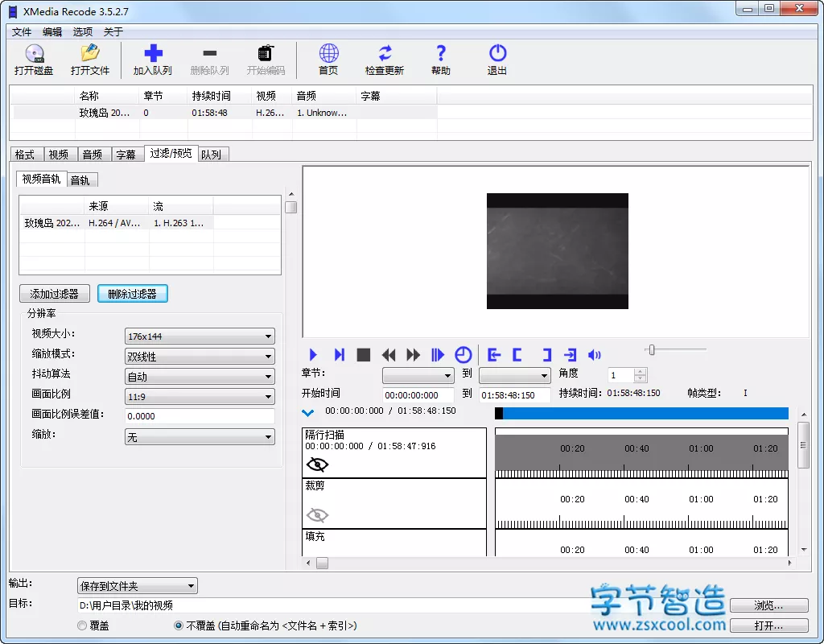Click the 退出 exit power icon
This screenshot has width=824, height=644.
click(x=497, y=60)
